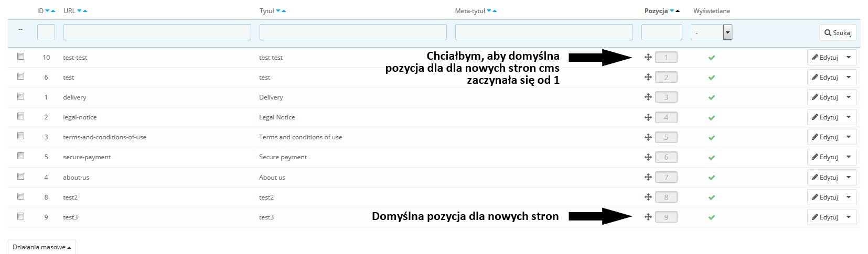This screenshot has height=254, width=868.
Task: Select checkbox for test2 row
Action: coord(21,196)
